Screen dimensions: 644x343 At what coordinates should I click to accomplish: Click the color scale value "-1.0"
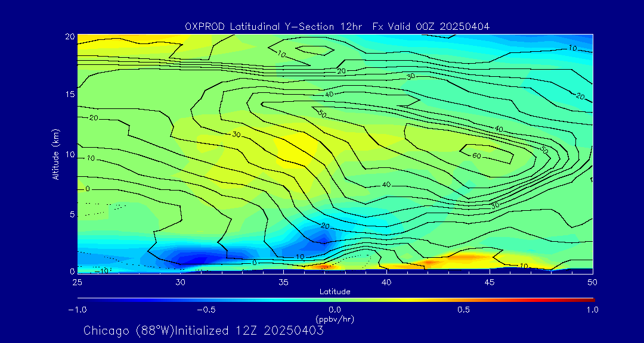coord(77,310)
